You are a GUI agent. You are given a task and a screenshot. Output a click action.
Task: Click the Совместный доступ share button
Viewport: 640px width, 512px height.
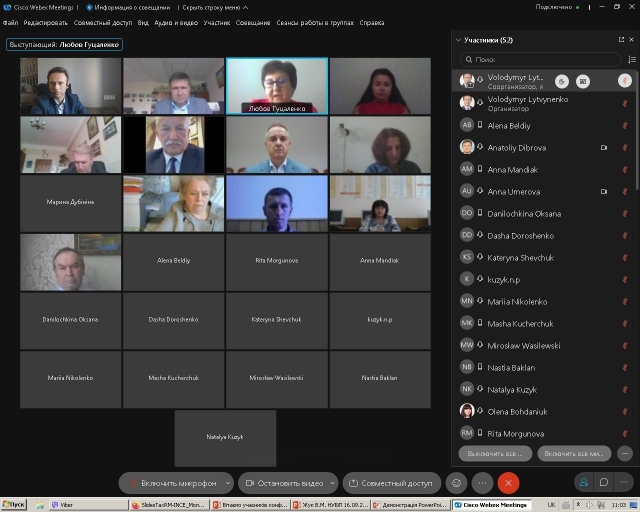point(391,482)
